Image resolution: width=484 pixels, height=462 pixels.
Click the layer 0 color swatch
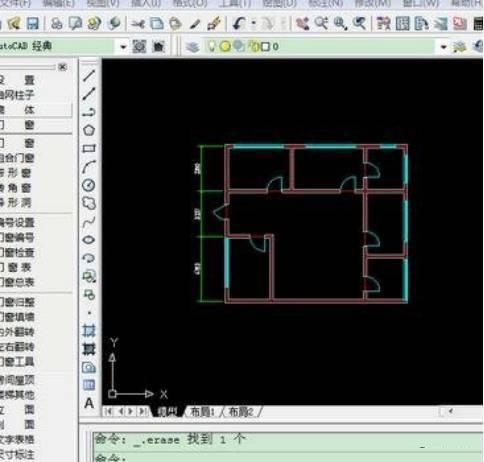(265, 47)
